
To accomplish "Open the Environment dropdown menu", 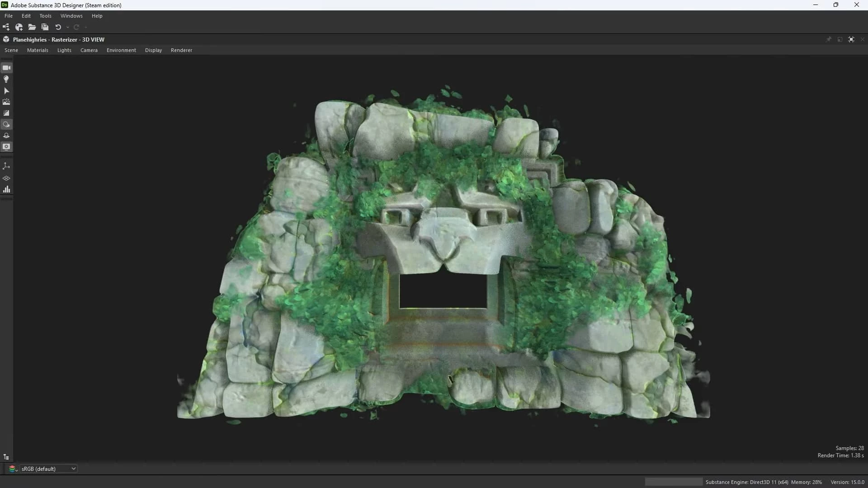I will tap(121, 50).
